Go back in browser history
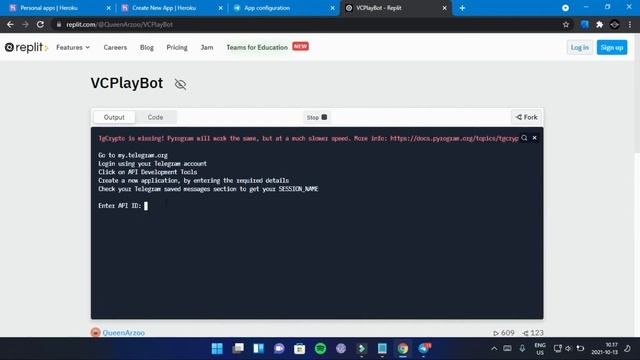 click(x=10, y=24)
